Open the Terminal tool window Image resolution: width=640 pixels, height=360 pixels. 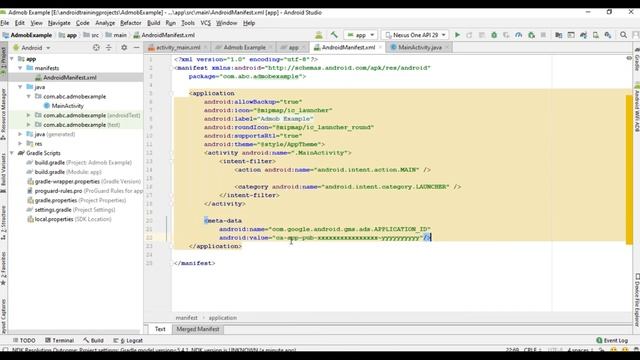[x=59, y=340]
